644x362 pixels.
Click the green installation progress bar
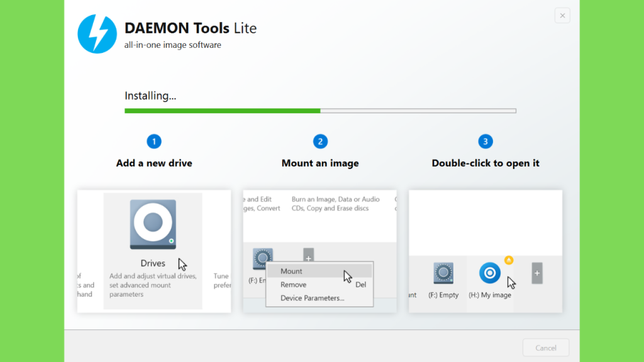320,111
